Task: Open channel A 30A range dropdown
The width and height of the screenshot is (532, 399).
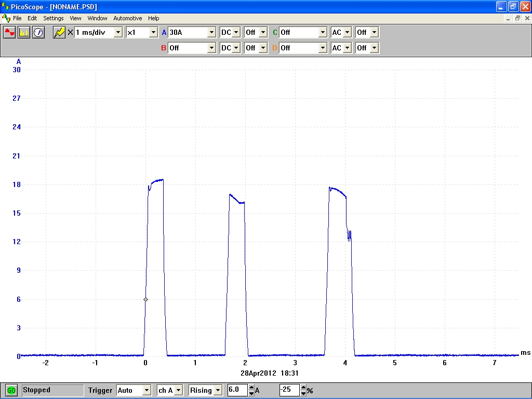Action: (x=211, y=32)
